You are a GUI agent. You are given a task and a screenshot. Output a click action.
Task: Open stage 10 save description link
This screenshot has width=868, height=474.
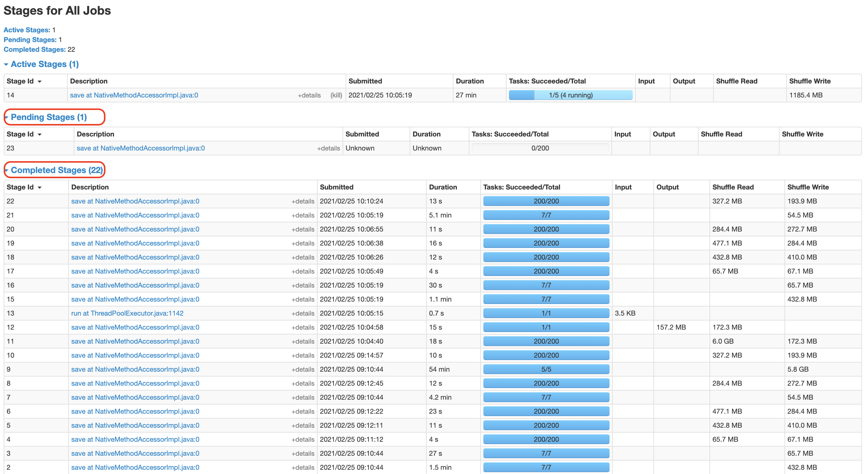click(135, 355)
